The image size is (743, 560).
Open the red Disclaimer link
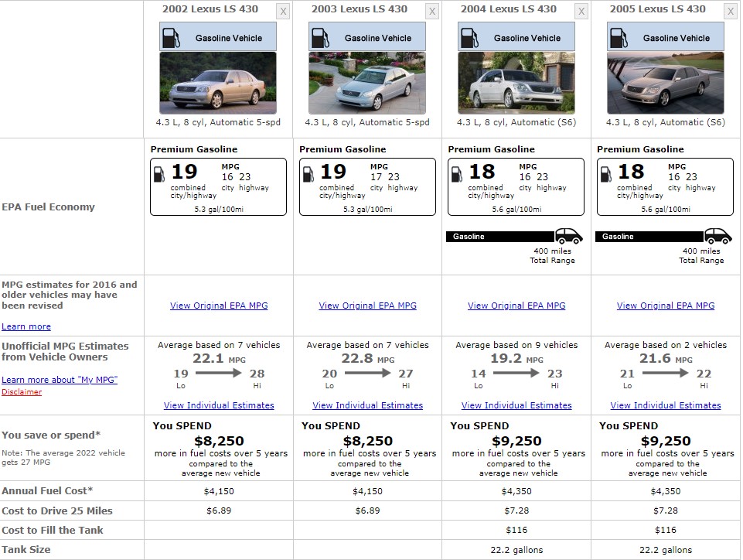(22, 392)
